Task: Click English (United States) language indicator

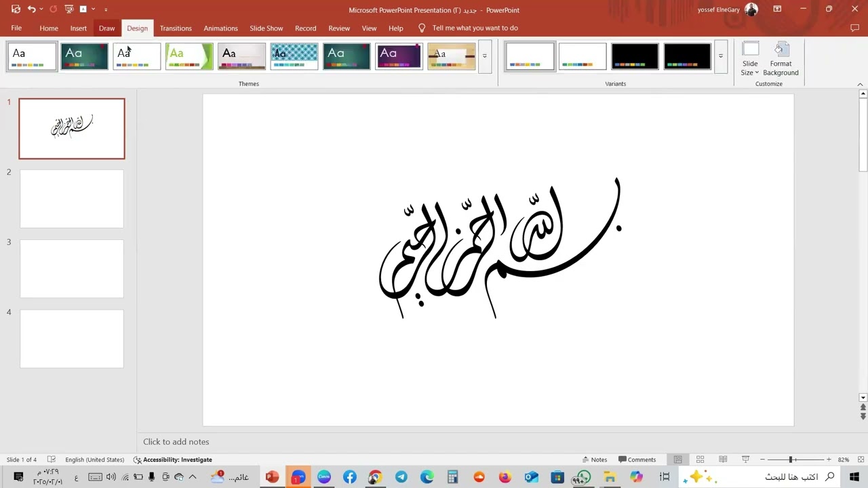Action: (x=94, y=460)
